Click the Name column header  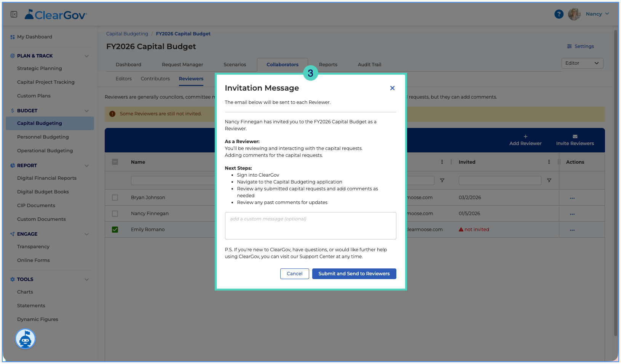[138, 162]
